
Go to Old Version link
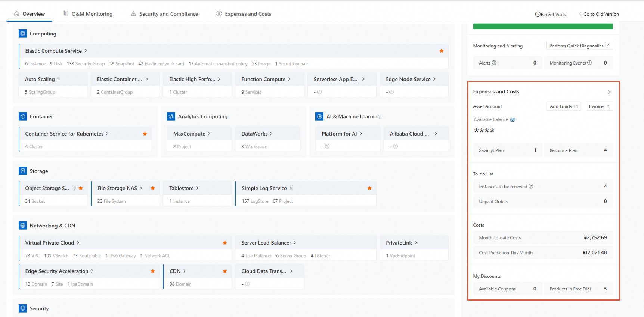click(x=599, y=14)
